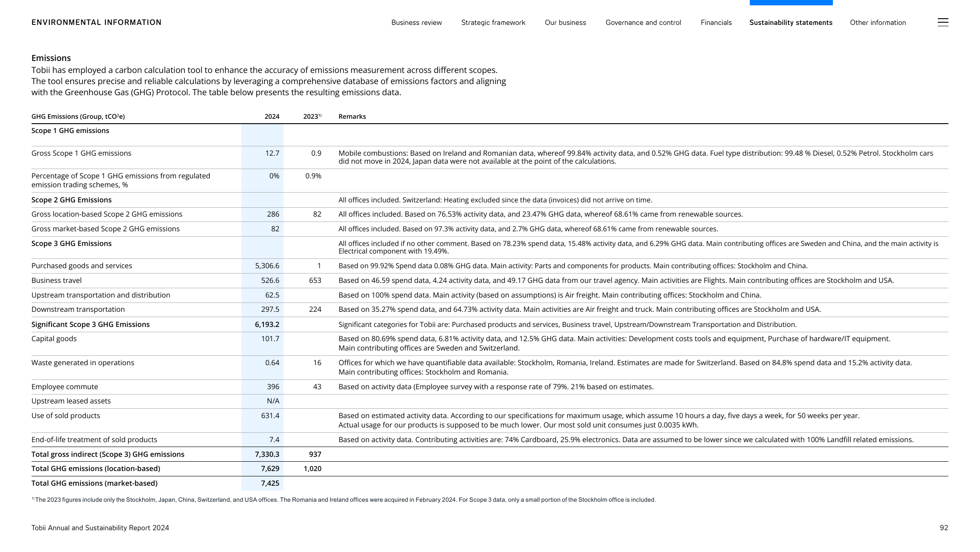Image resolution: width=980 pixels, height=552 pixels.
Task: Go to the Strategic framework tab
Action: tap(493, 23)
